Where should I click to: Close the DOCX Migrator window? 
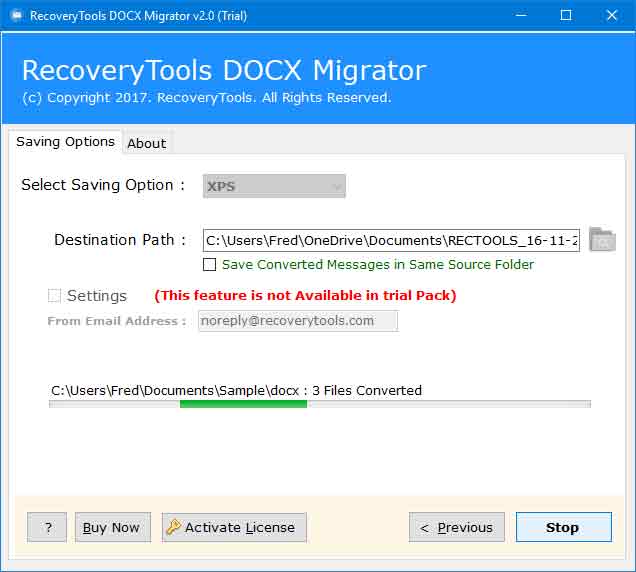[612, 15]
